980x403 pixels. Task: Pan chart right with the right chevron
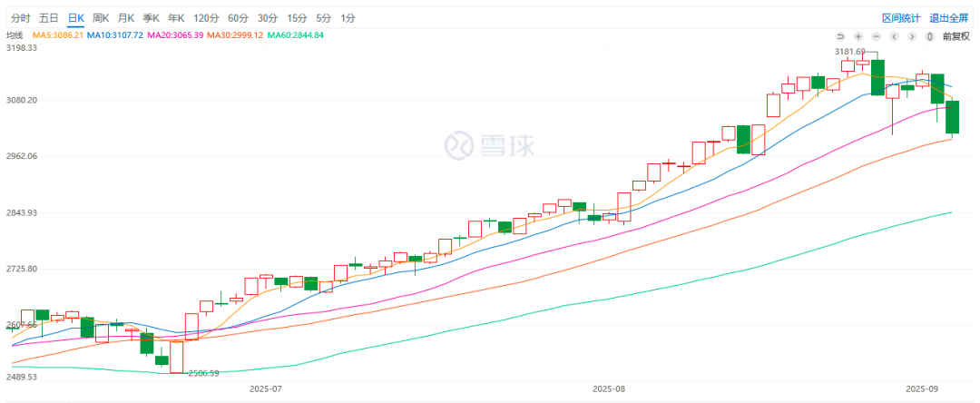pos(912,36)
